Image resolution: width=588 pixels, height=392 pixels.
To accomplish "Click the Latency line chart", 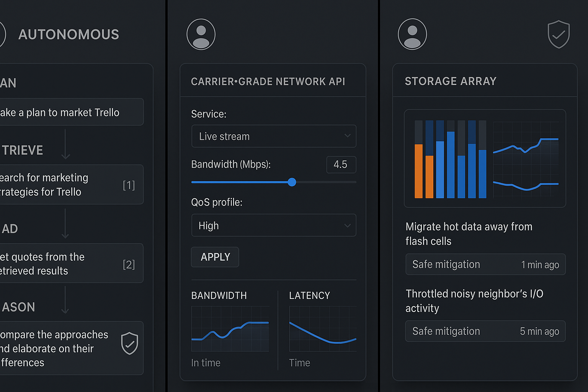I will [323, 329].
